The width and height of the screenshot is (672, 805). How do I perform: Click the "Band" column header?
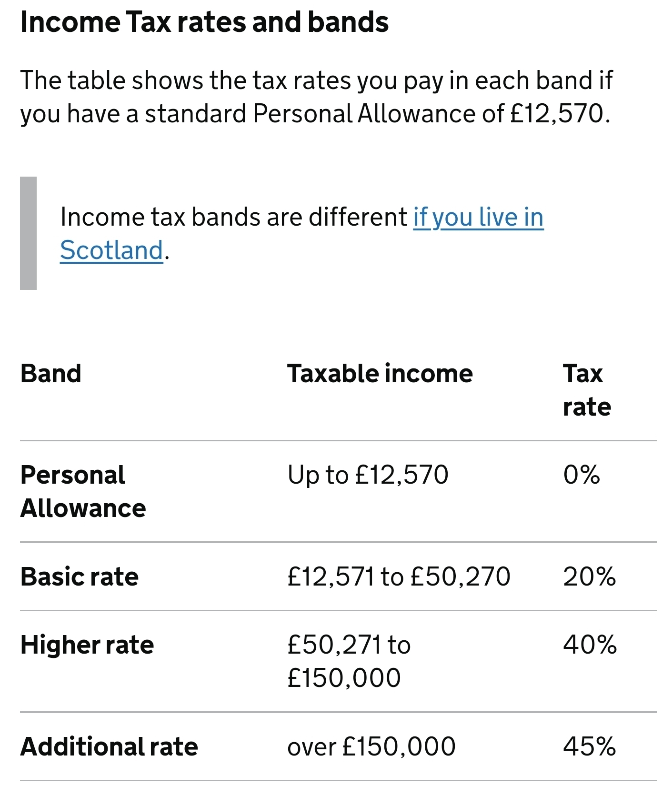(51, 374)
